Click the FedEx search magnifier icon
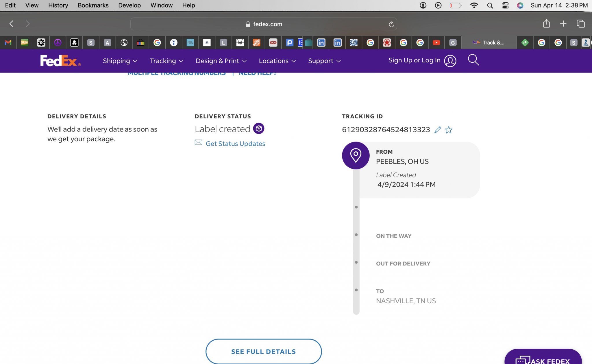This screenshot has height=364, width=592. [473, 60]
